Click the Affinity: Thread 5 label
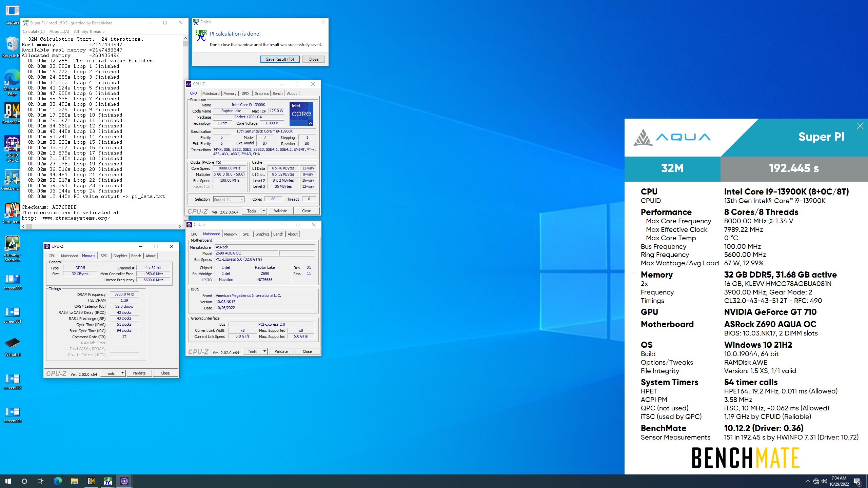Screen dimensions: 868x488 (89, 32)
